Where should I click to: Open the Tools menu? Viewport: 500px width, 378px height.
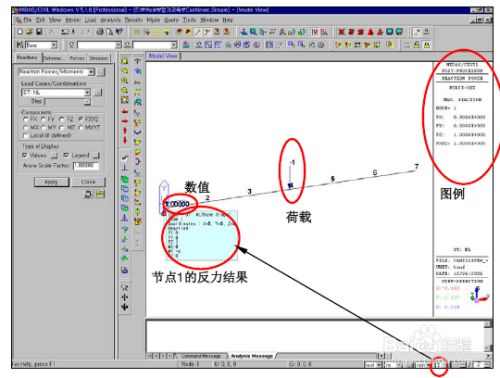pyautogui.click(x=189, y=20)
